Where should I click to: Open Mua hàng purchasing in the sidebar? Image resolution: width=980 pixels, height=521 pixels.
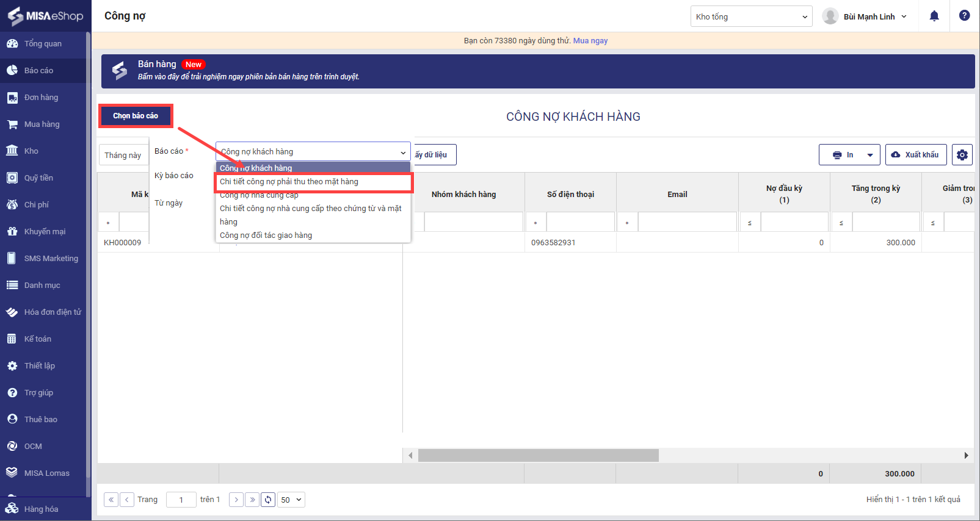(43, 124)
